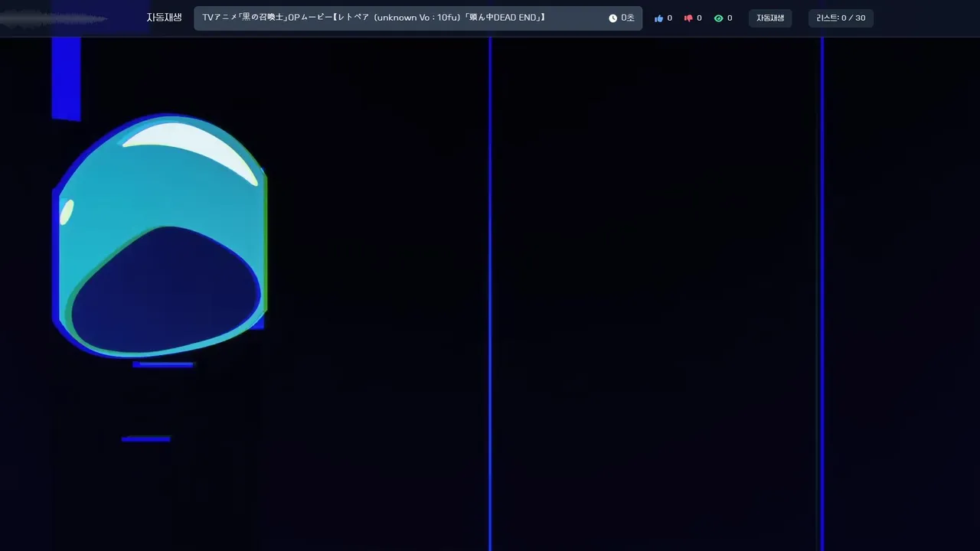Click the 0초 elapsed time text
The image size is (980, 551).
[x=628, y=18]
